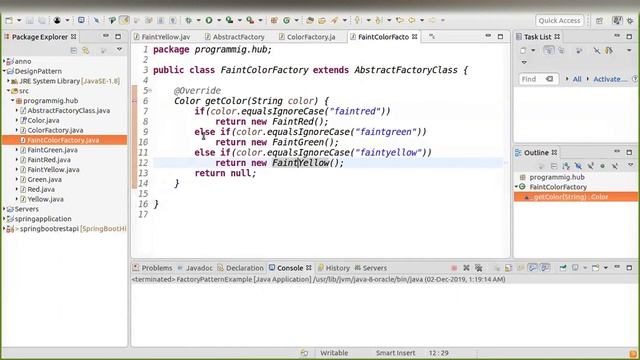640x360 pixels.
Task: Run the program with green Run icon
Action: 209,20
